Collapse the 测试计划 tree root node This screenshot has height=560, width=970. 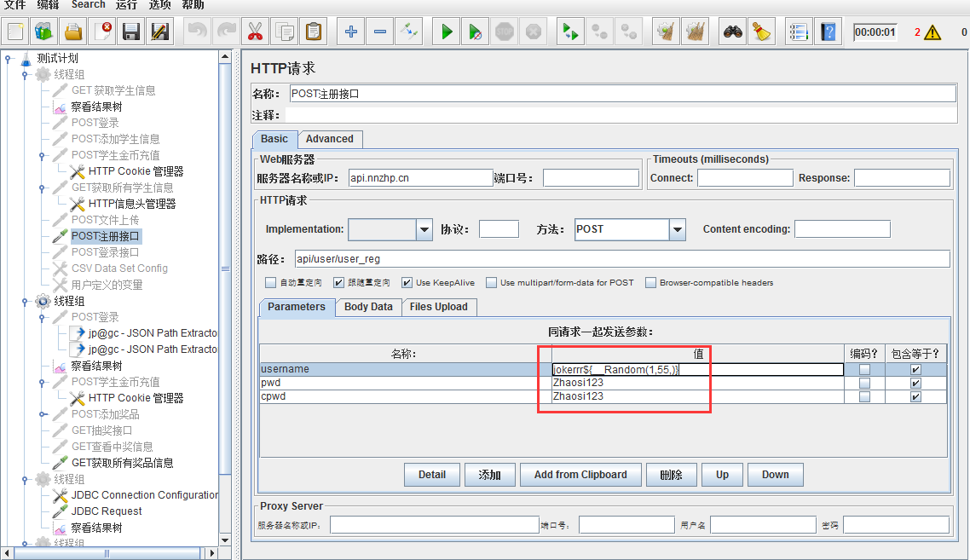pyautogui.click(x=9, y=59)
